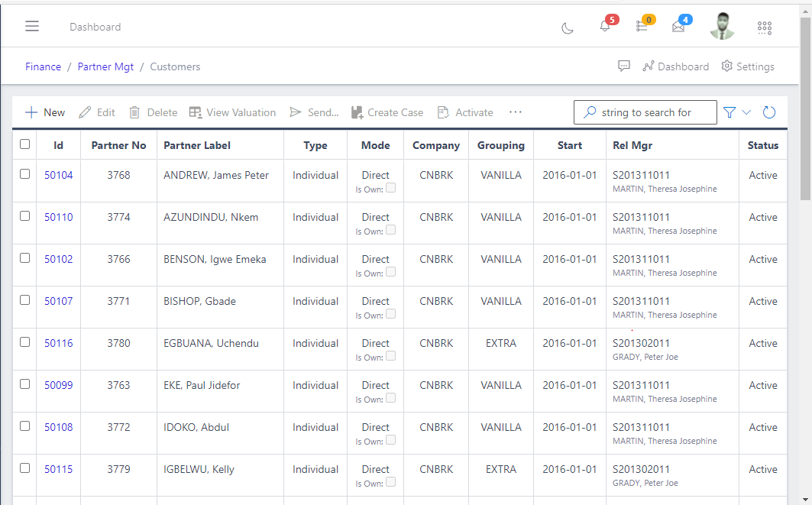
Task: Toggle the select-all checkbox in the header
Action: point(24,144)
